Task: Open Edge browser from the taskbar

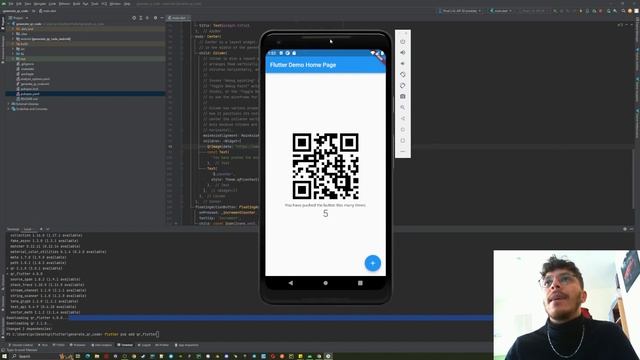Action: click(x=87, y=356)
